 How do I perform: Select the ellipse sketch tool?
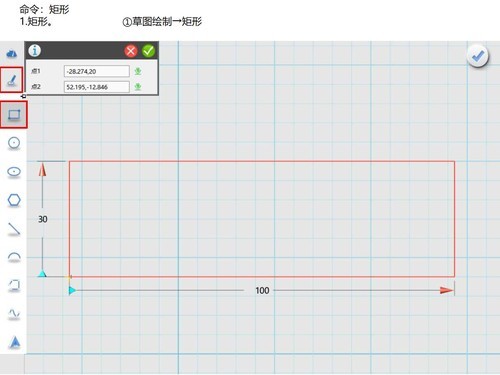click(14, 172)
